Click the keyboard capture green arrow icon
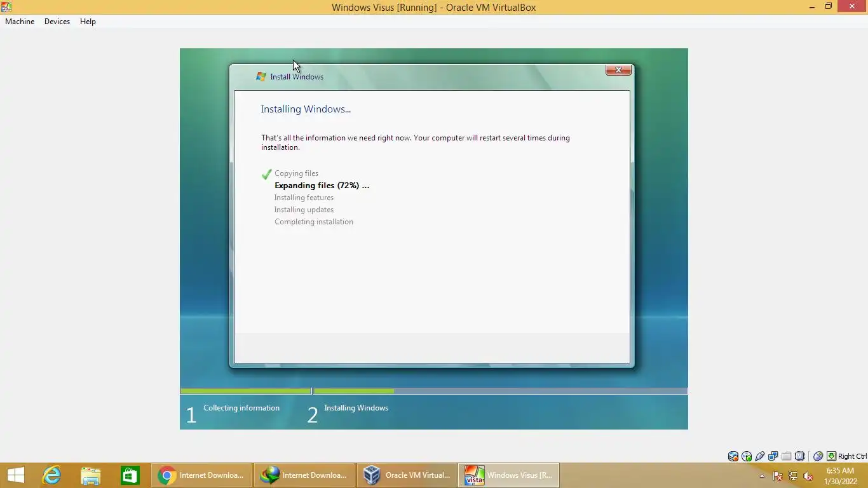The width and height of the screenshot is (868, 488). (x=831, y=456)
